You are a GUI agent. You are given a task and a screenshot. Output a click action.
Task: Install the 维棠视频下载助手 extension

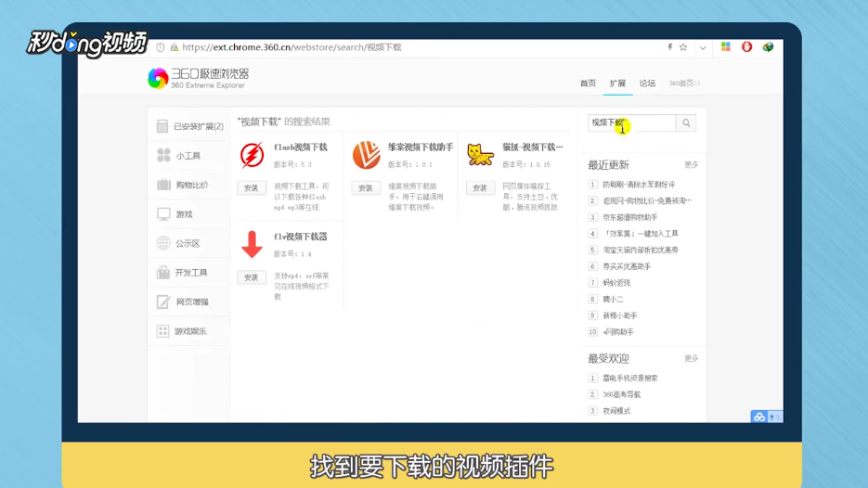click(x=366, y=188)
